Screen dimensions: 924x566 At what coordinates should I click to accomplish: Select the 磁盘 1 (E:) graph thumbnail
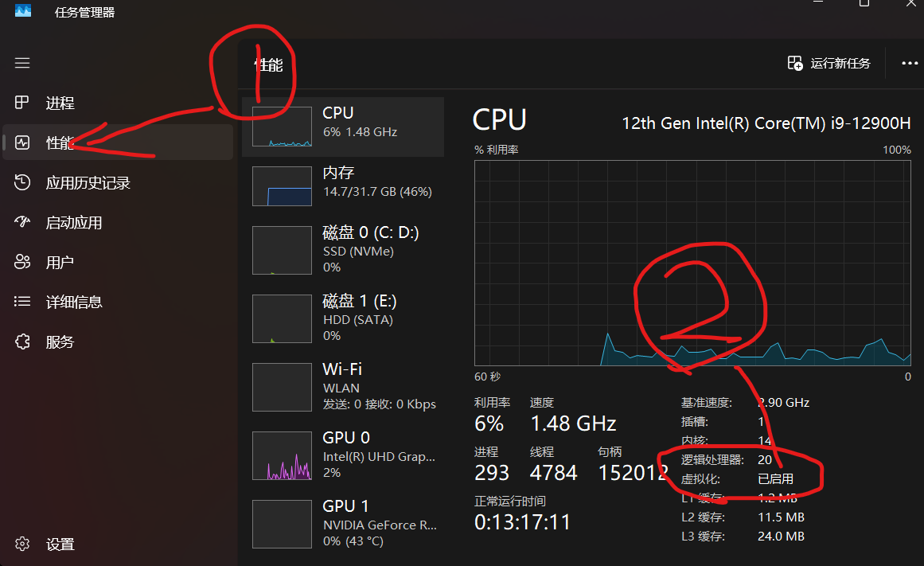pyautogui.click(x=283, y=318)
